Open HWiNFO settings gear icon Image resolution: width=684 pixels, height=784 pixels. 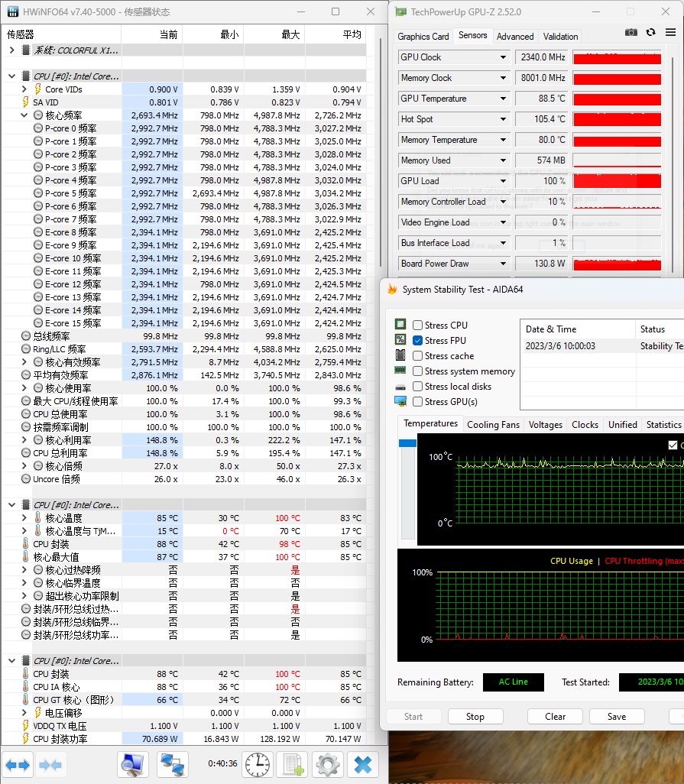point(328,765)
